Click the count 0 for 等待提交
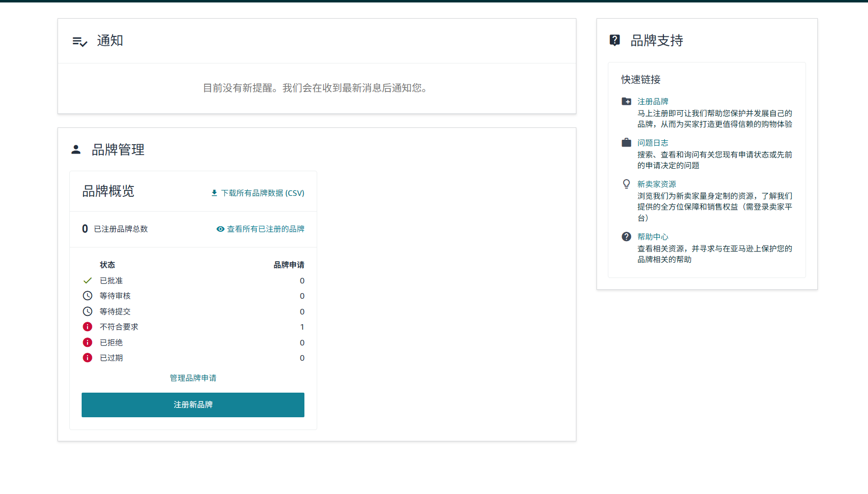This screenshot has height=494, width=868. 302,311
